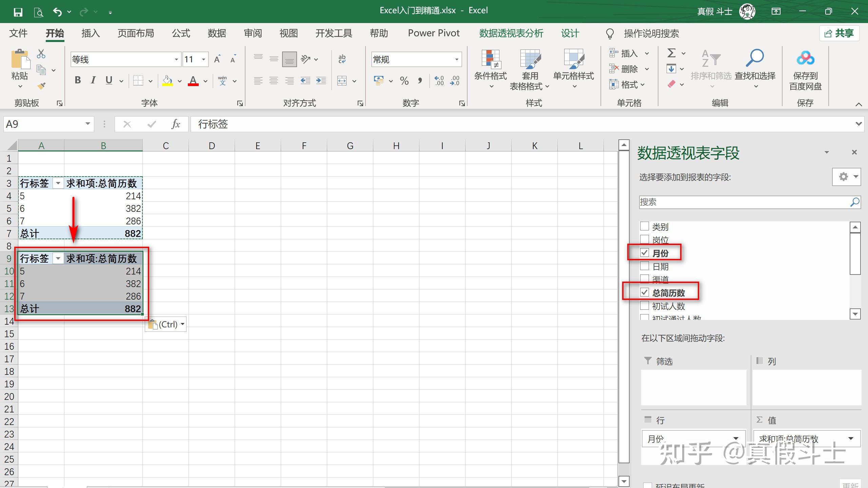The image size is (868, 488).
Task: Click the Save icon in title bar
Action: 18,12
